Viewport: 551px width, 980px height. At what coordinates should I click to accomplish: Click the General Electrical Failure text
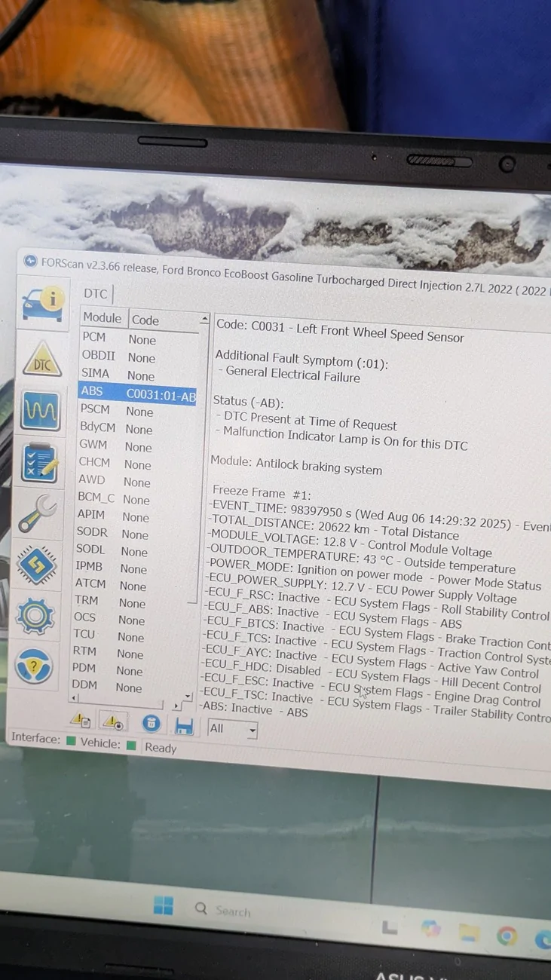pyautogui.click(x=292, y=375)
